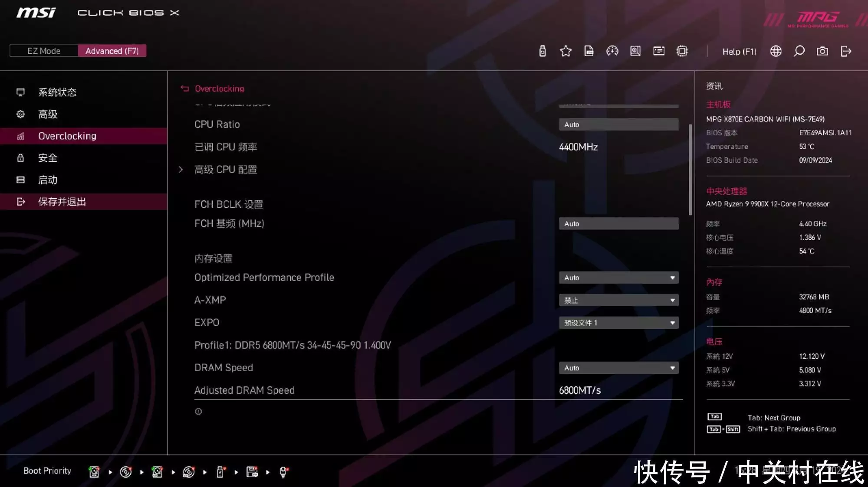This screenshot has height=487, width=868.
Task: Click the info circle icon below settings list
Action: (x=198, y=412)
